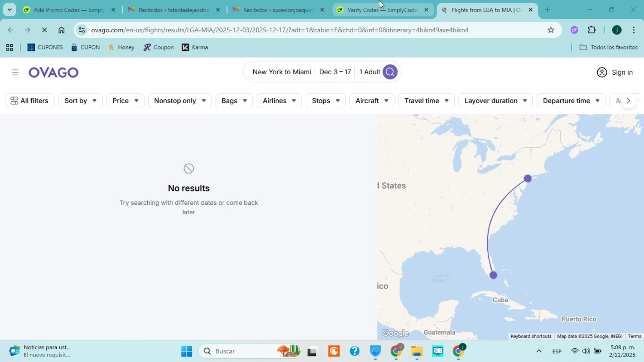
Task: Open the tab search dropdown arrow
Action: tap(9, 9)
